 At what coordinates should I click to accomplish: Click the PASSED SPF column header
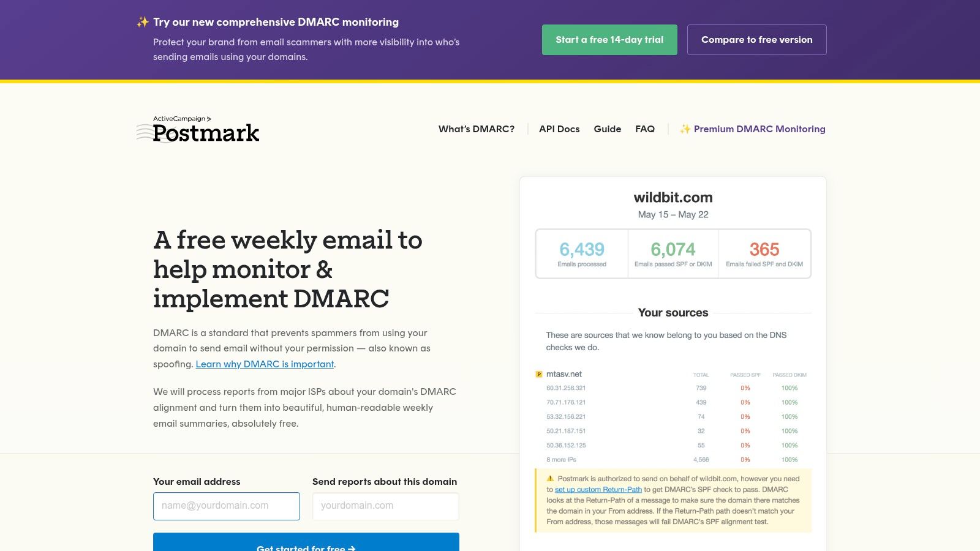745,375
